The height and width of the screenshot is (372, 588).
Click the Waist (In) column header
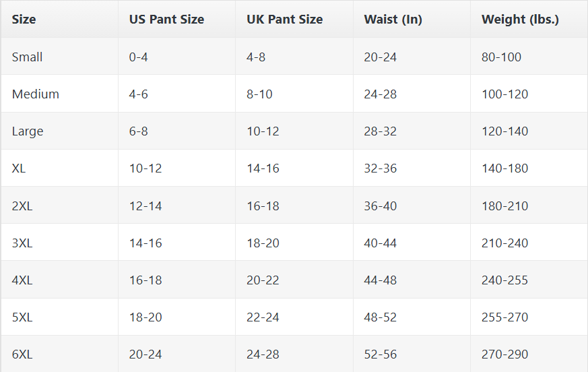coord(393,20)
